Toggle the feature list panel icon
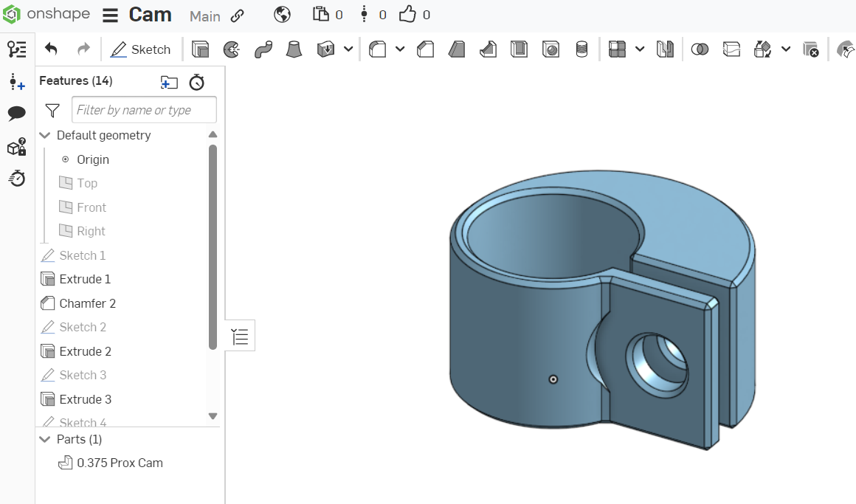 240,336
